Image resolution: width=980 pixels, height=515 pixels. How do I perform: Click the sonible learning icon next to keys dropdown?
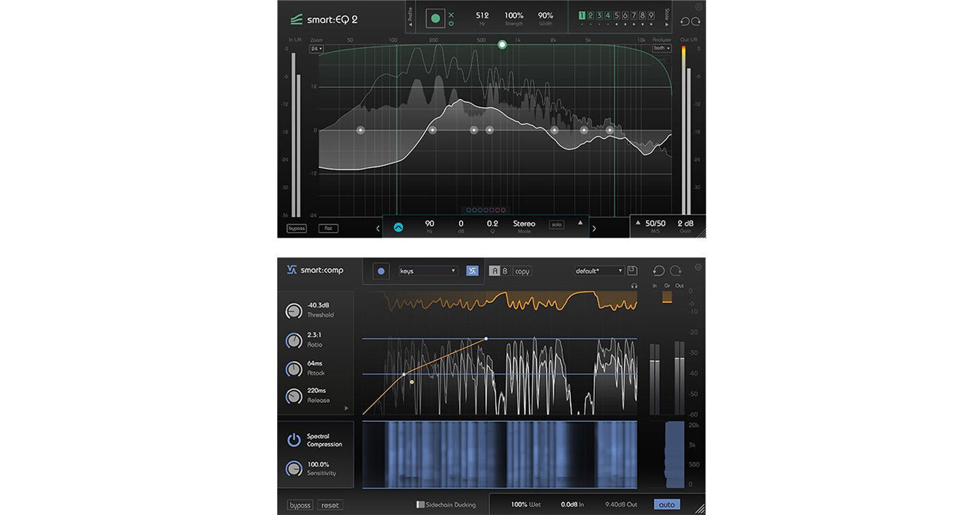click(471, 270)
